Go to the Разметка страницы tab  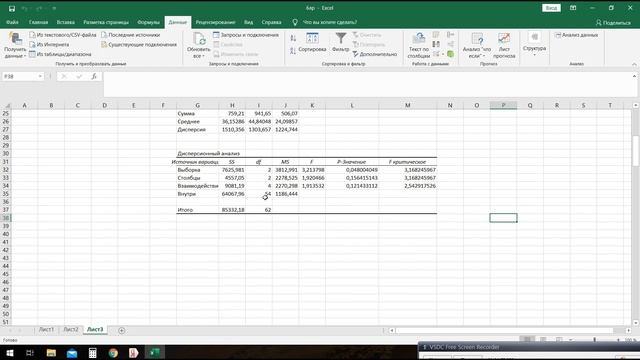(x=106, y=22)
